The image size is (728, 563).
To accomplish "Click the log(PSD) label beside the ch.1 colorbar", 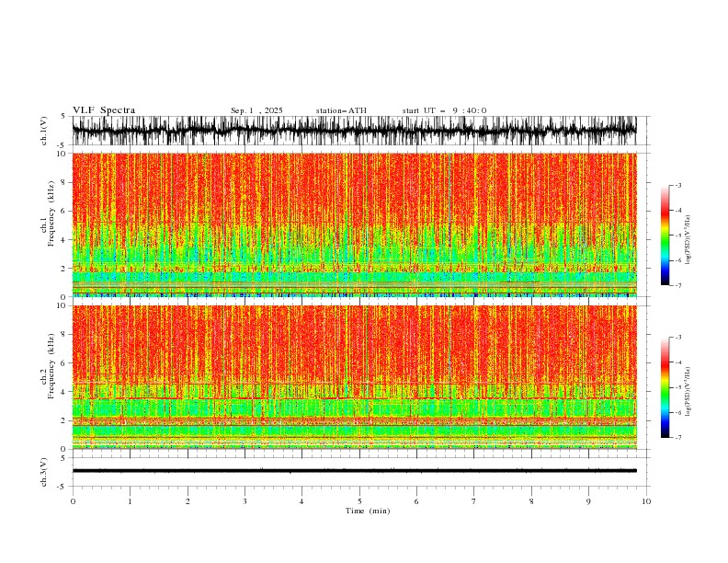I will coord(688,240).
